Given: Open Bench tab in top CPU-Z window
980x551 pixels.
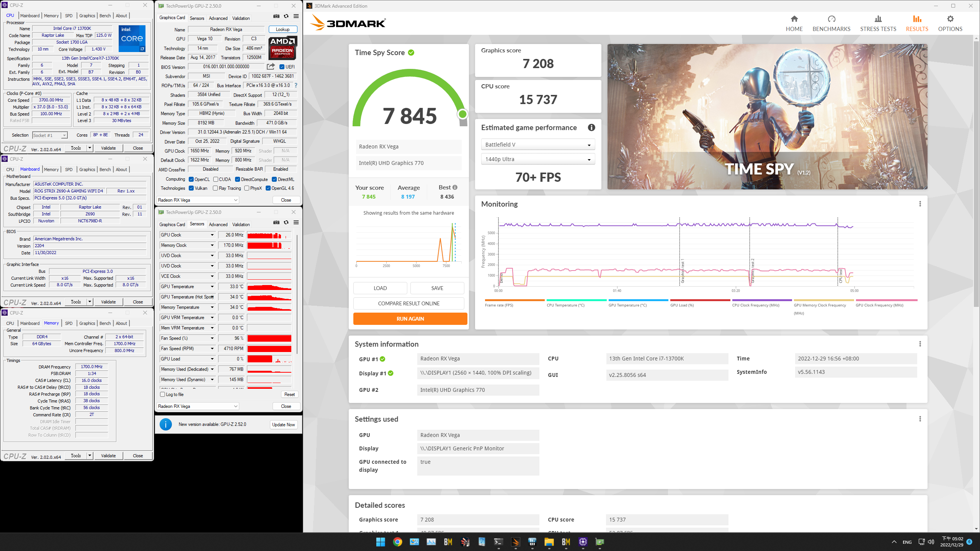Looking at the screenshot, I should point(105,16).
